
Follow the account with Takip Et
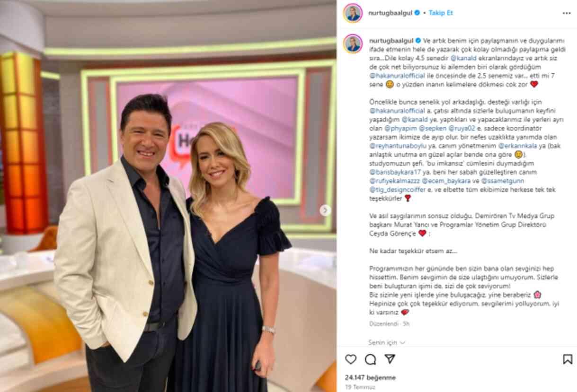click(441, 13)
